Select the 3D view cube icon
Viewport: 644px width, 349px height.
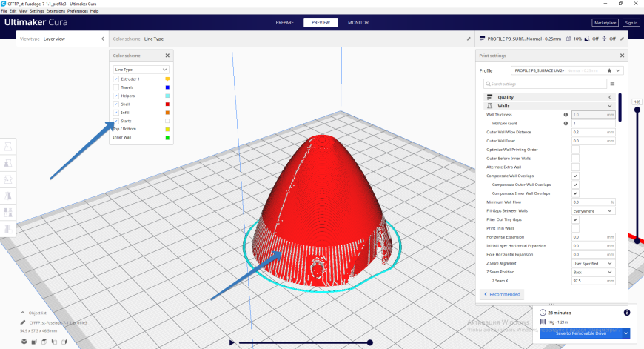pos(24,342)
